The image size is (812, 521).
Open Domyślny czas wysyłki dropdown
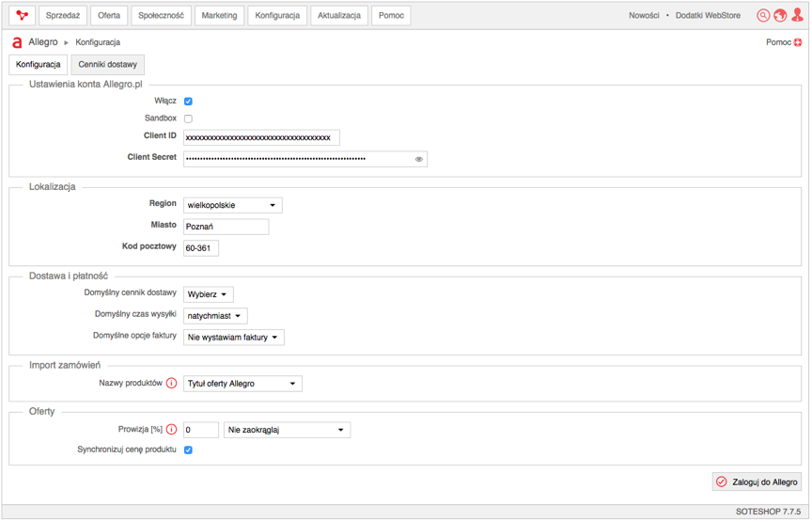click(215, 316)
